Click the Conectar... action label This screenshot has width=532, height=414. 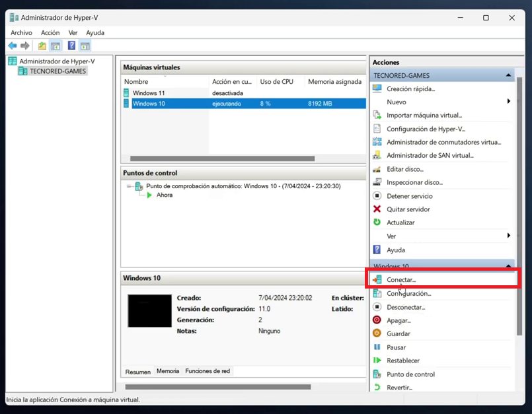coord(401,280)
